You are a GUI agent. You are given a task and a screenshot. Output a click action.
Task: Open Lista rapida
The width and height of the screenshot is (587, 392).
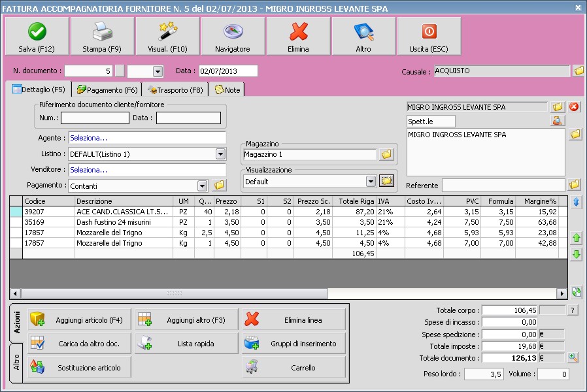(x=187, y=344)
